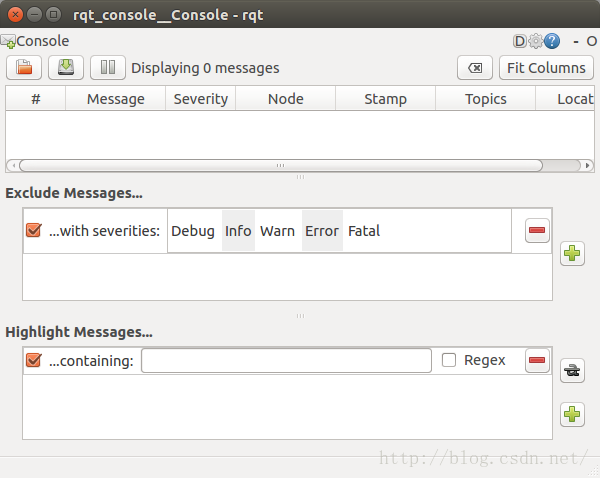Remove the containing highlight filter
The width and height of the screenshot is (600, 478).
tap(537, 360)
